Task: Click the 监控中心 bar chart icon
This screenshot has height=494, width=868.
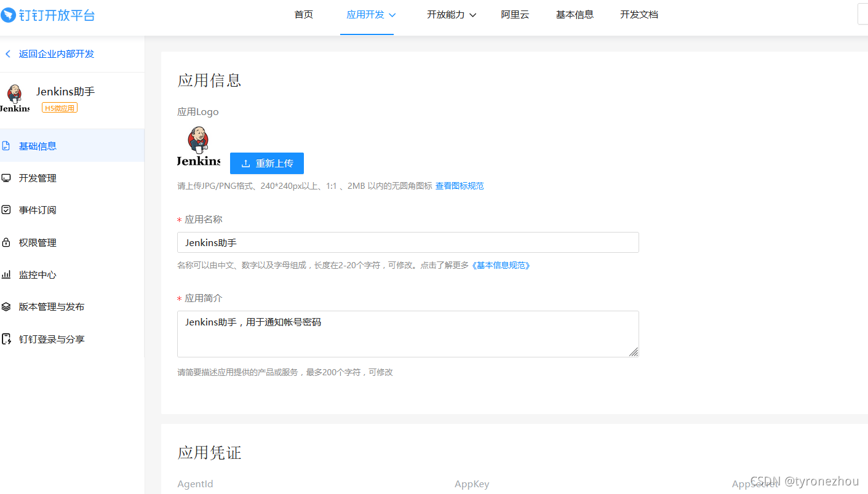Action: click(6, 274)
